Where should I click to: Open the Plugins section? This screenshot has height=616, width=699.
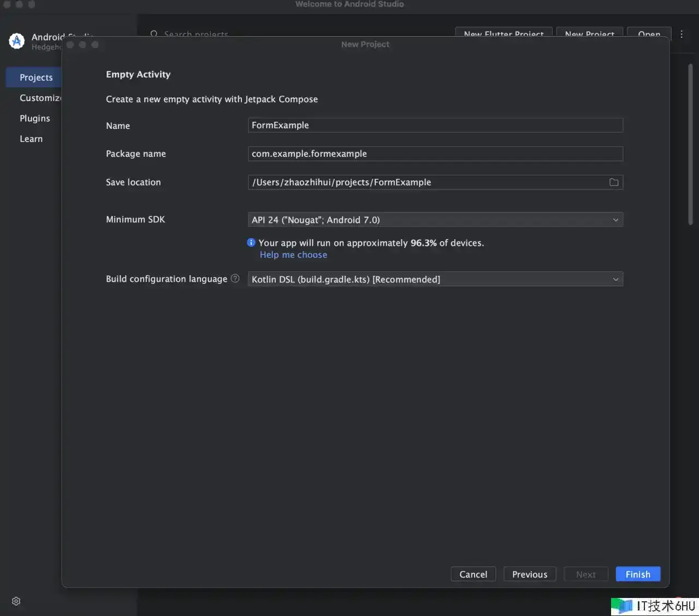(x=35, y=119)
